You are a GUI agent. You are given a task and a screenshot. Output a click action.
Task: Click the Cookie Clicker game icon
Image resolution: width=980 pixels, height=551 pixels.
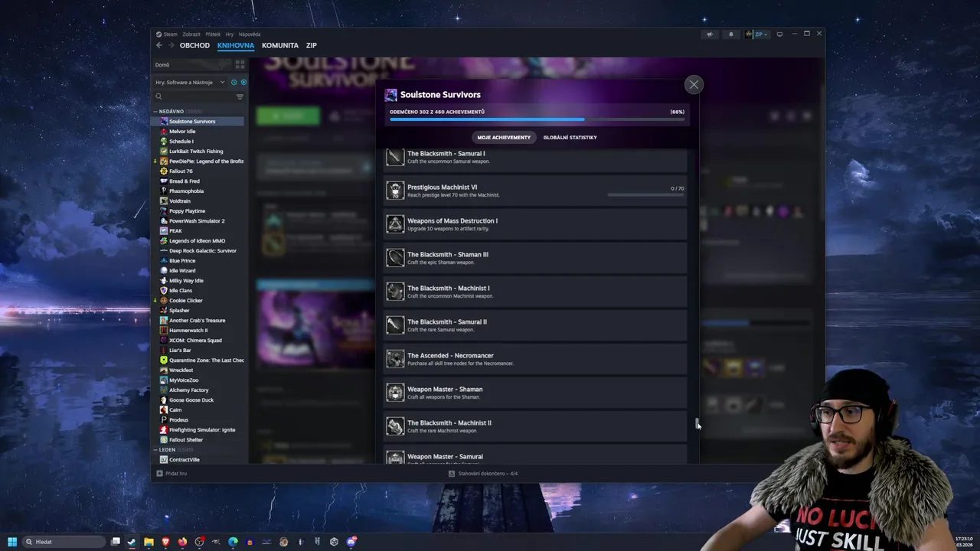click(x=163, y=301)
